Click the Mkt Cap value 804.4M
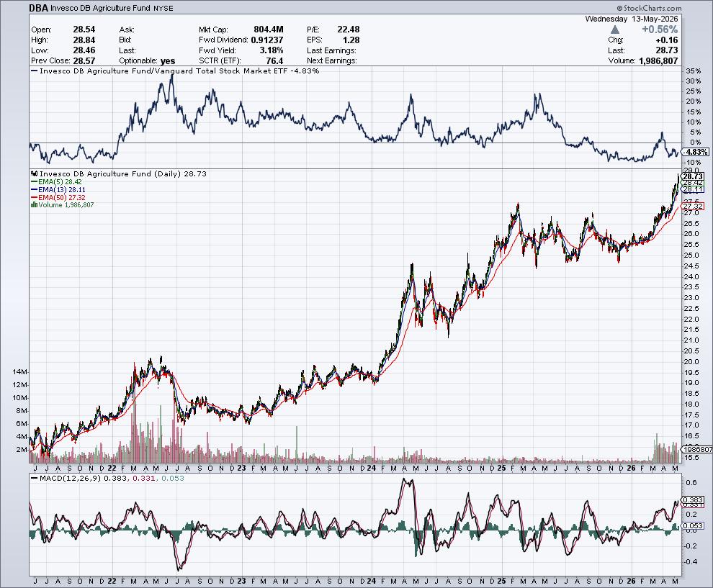The height and width of the screenshot is (588, 713). click(x=269, y=30)
